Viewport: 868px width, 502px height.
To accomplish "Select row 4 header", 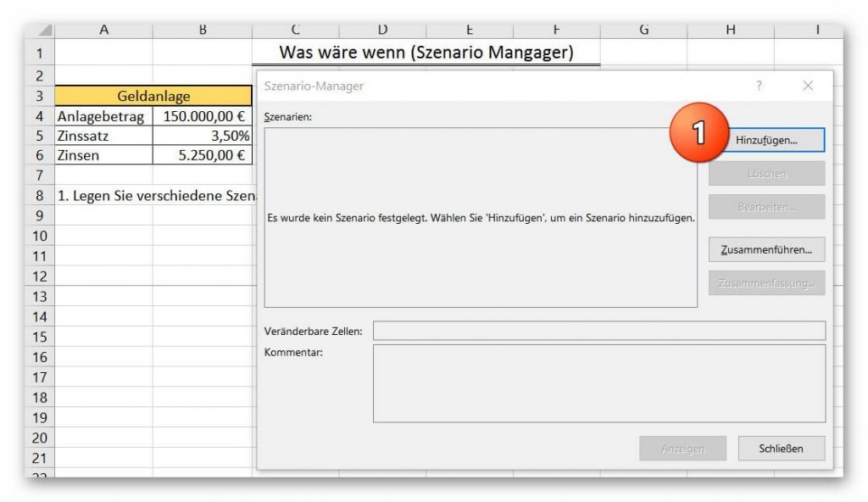I will (39, 116).
